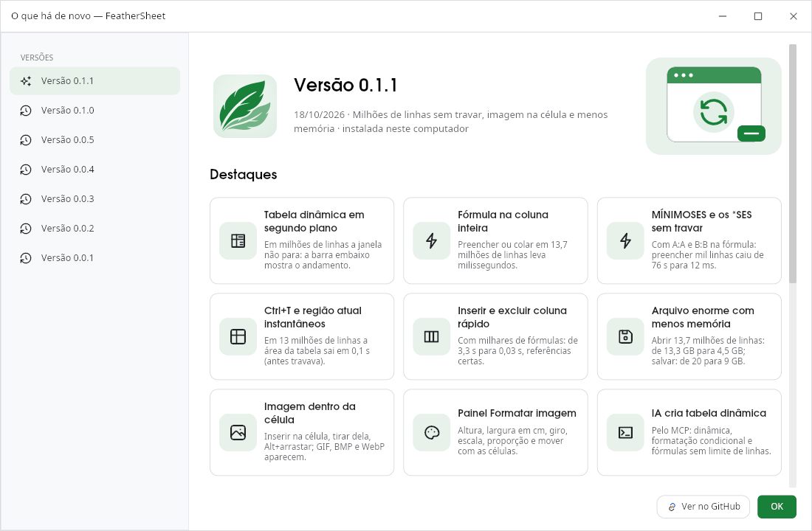
Task: Select Versão 0.0.2 entry
Action: [x=94, y=228]
